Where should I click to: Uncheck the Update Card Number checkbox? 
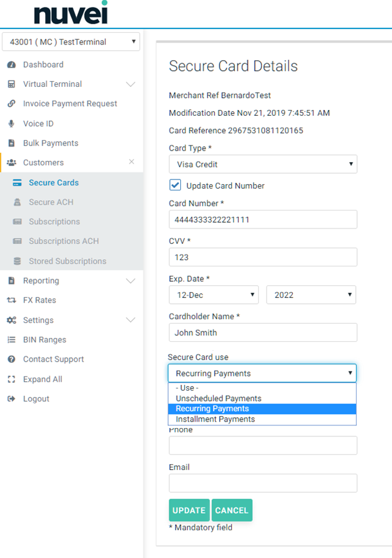pyautogui.click(x=175, y=185)
